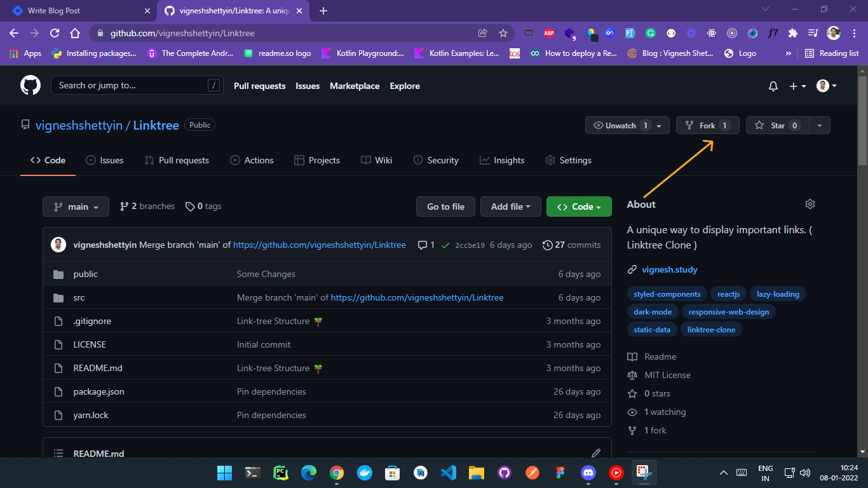
Task: Open File Explorer from taskbar
Action: coord(477,473)
